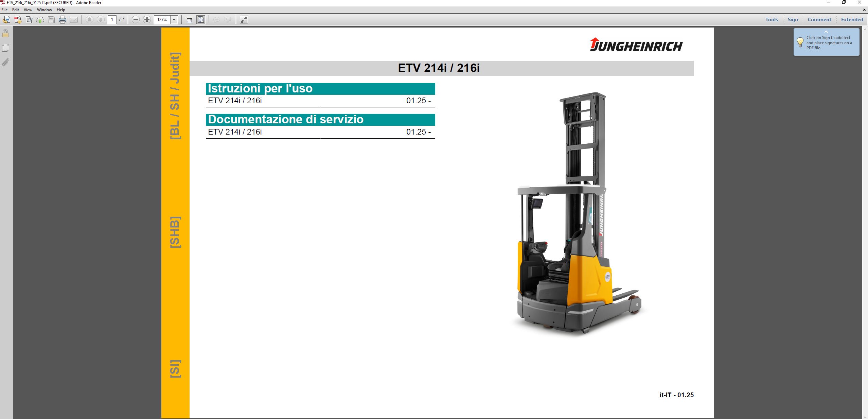Click the Sign pane button
The width and height of the screenshot is (868, 419).
(x=793, y=20)
